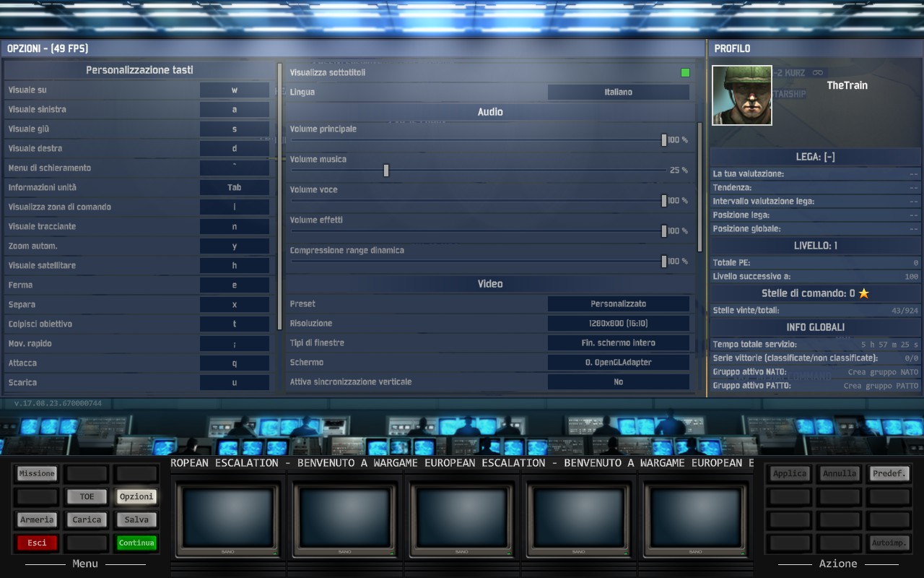This screenshot has height=578, width=924.
Task: Click the TheTrain profile name
Action: pos(847,85)
